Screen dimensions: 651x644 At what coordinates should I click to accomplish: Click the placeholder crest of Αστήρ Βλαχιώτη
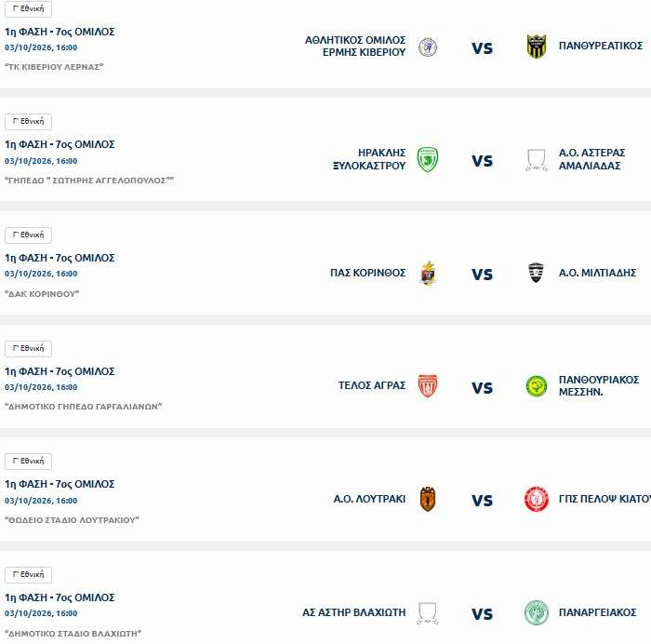pos(428,613)
